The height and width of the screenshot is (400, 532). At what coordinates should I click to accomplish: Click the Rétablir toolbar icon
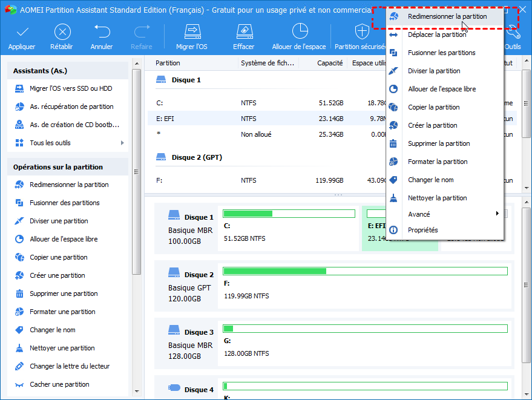[x=62, y=32]
